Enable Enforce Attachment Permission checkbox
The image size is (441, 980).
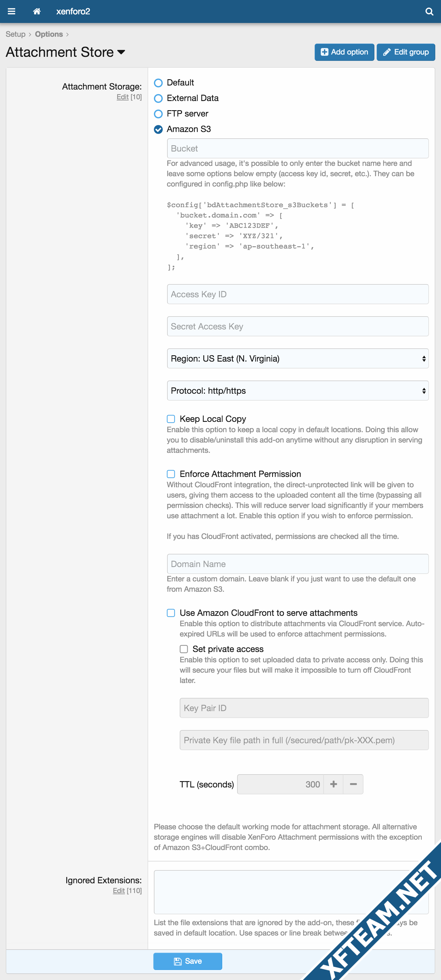coord(171,474)
